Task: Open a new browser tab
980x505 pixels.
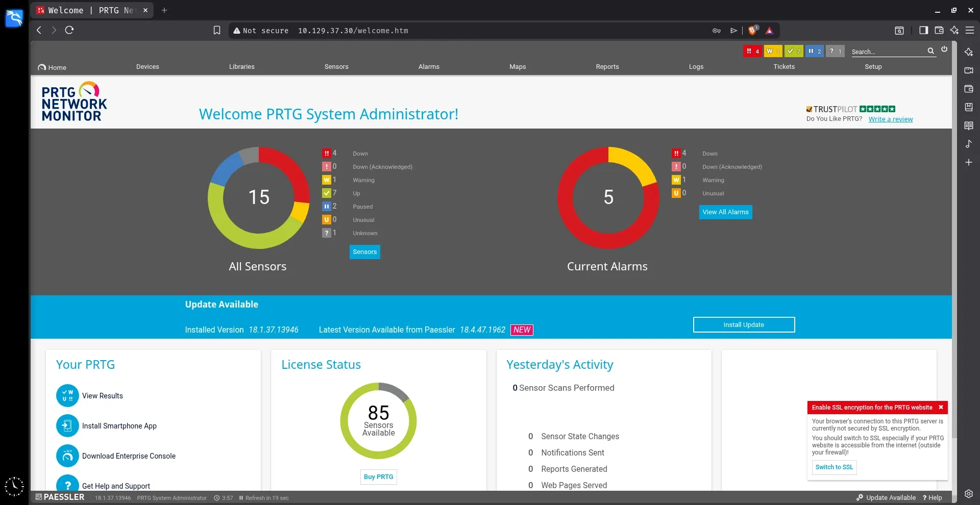Action: click(164, 10)
